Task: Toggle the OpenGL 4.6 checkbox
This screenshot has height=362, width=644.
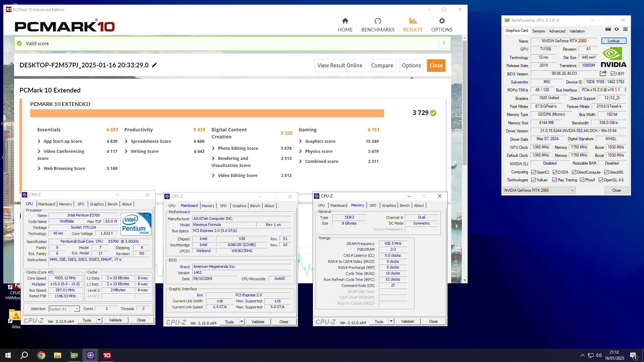Action: click(601, 180)
